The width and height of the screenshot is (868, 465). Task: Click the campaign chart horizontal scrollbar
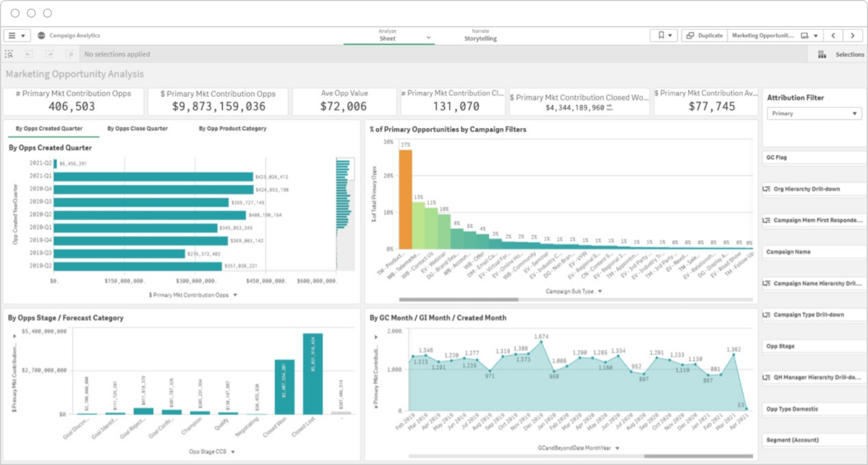pos(459,299)
